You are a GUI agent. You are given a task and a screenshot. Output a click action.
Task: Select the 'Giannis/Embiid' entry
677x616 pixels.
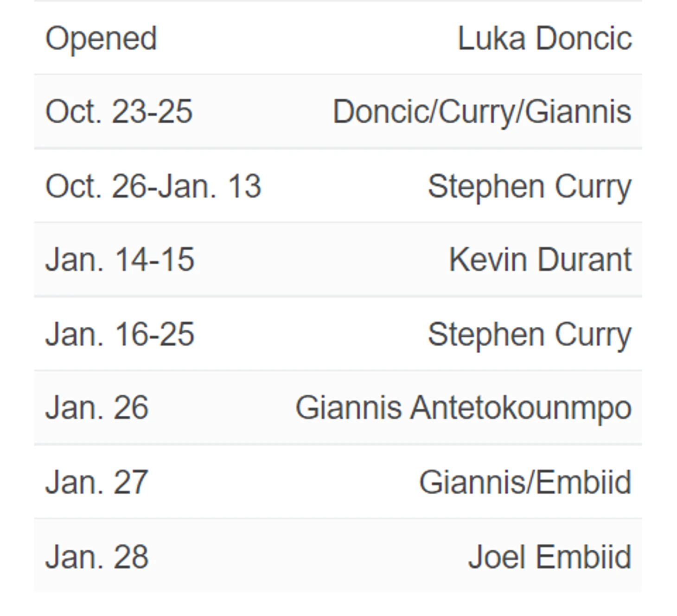(x=525, y=483)
